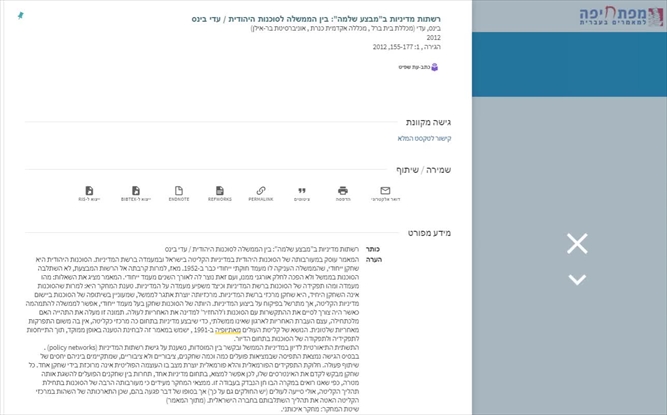This screenshot has height=415, width=667.
Task: Export the record to EndNote
Action: point(179,190)
